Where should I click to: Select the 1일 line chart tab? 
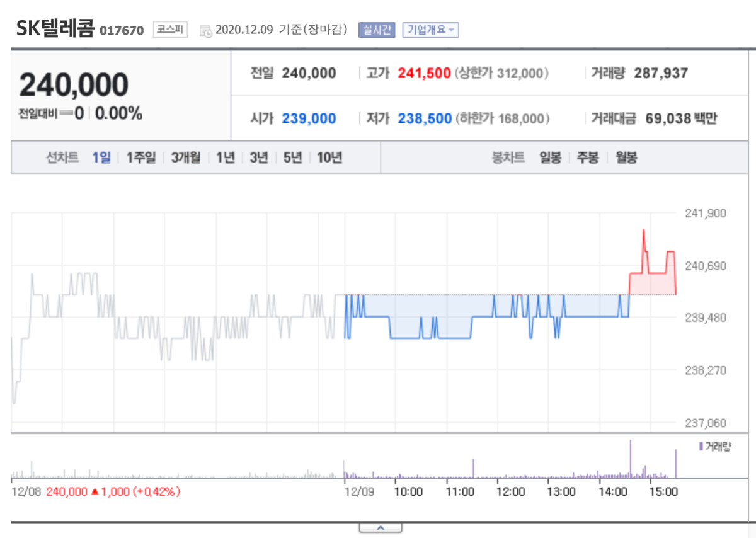point(101,157)
